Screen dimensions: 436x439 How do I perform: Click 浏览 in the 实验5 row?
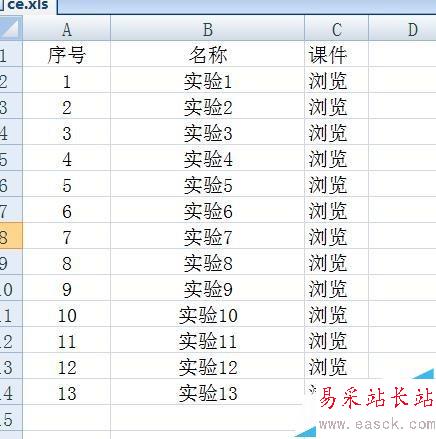[x=336, y=185]
